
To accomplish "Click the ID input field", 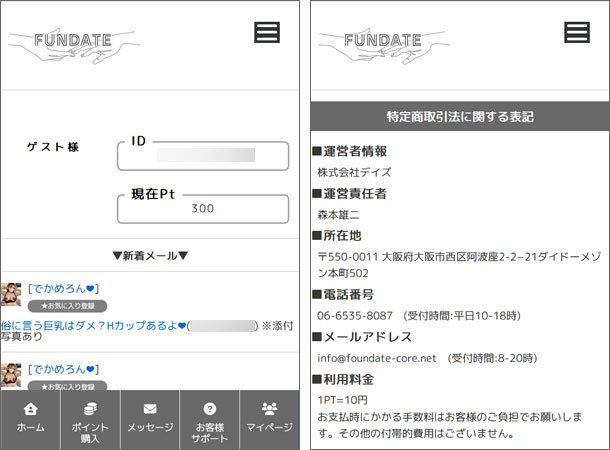I will coord(203,156).
